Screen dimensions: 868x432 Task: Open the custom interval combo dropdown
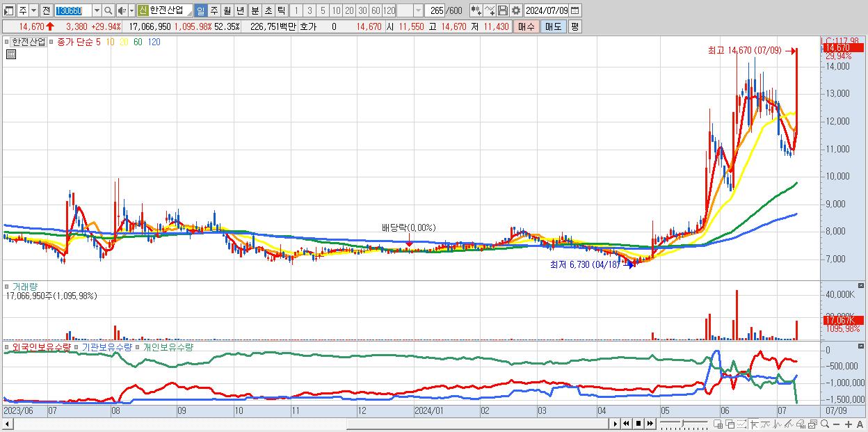(418, 10)
